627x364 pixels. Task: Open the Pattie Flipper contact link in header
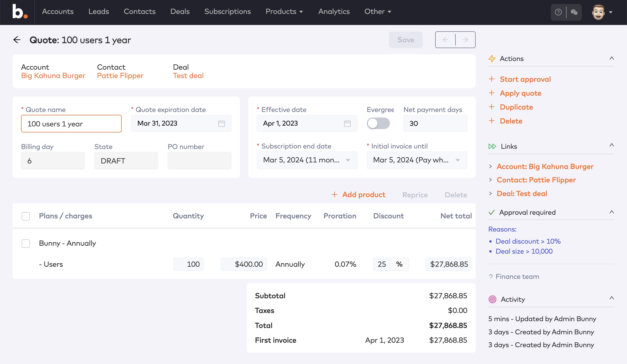(x=120, y=76)
